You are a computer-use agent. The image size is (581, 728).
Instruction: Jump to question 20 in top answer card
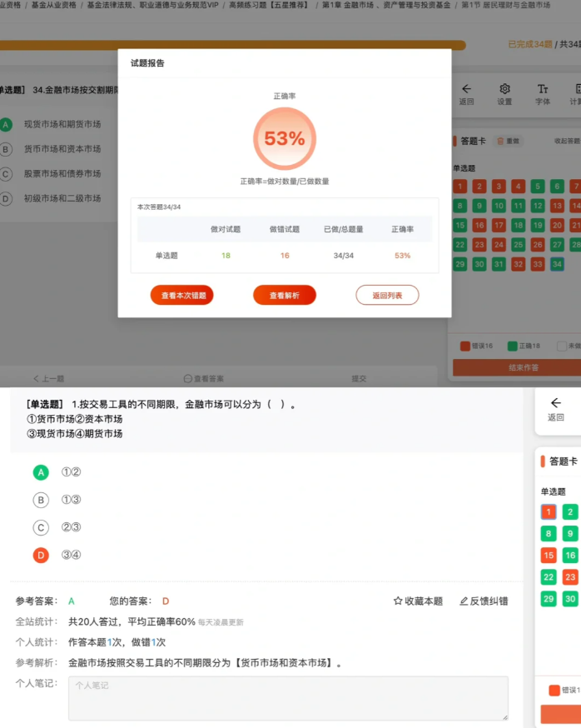click(558, 225)
